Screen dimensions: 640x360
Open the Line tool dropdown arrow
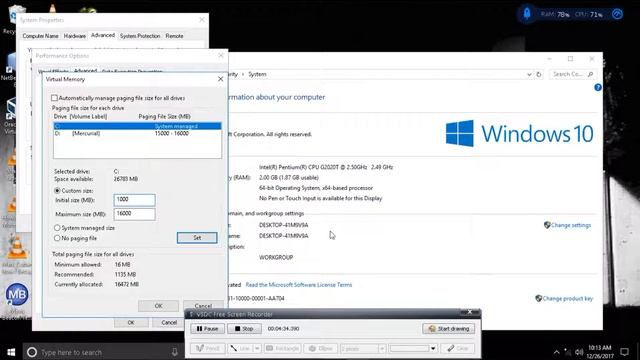(x=257, y=349)
